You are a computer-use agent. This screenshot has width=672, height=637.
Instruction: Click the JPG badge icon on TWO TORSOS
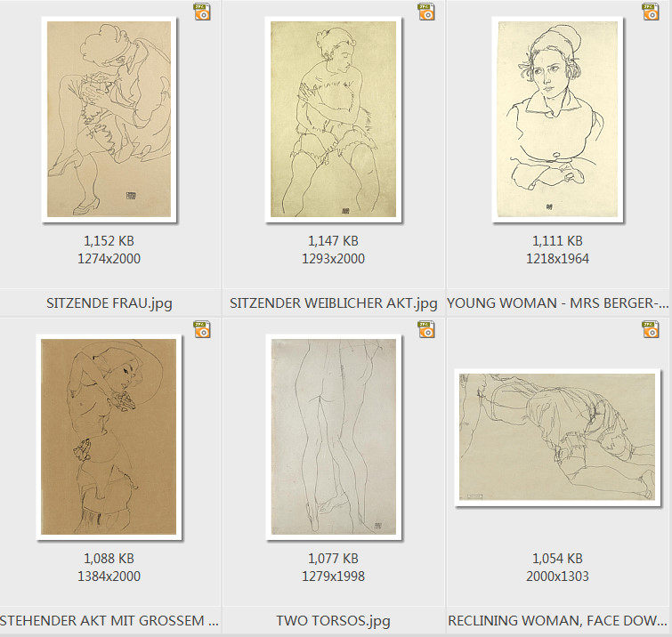click(426, 329)
